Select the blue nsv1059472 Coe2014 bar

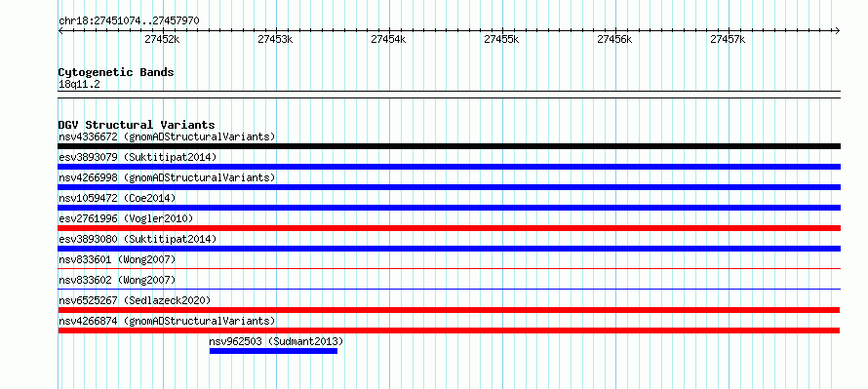tap(449, 208)
